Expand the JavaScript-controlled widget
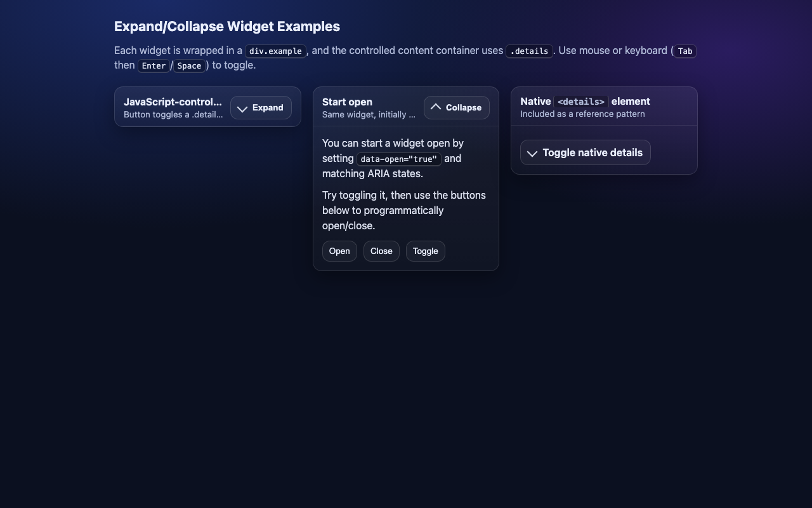The height and width of the screenshot is (508, 812). 261,107
